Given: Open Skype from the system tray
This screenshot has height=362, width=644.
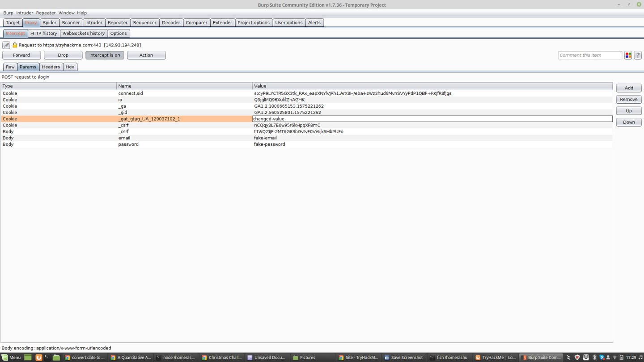Looking at the screenshot, I should (x=601, y=358).
